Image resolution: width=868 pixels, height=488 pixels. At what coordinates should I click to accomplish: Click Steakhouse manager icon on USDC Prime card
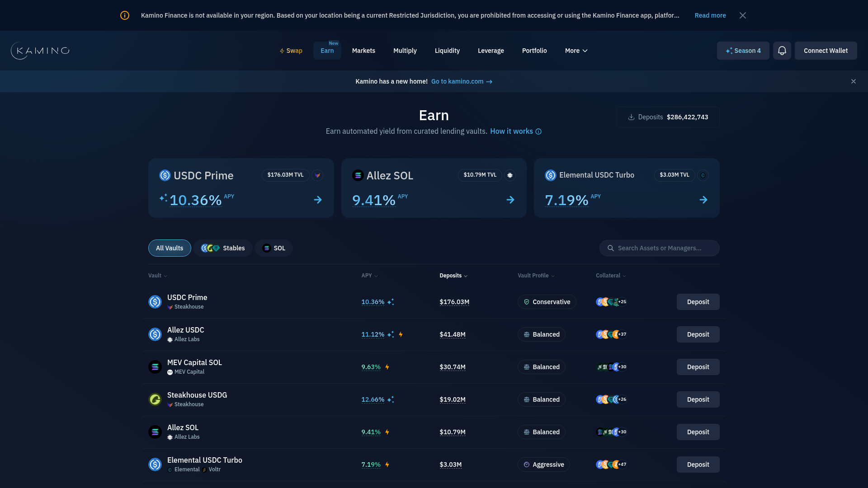pos(317,175)
